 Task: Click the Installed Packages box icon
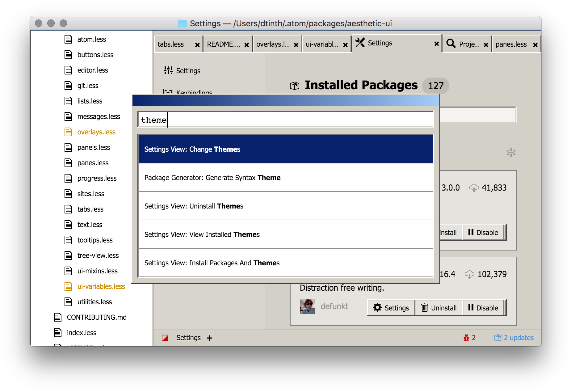pos(295,86)
